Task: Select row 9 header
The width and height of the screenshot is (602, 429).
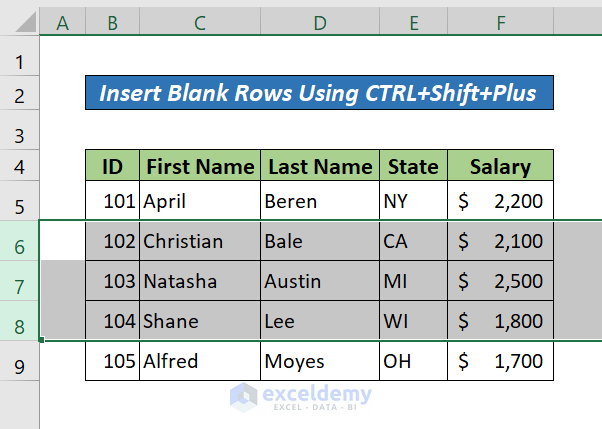Action: (x=20, y=362)
